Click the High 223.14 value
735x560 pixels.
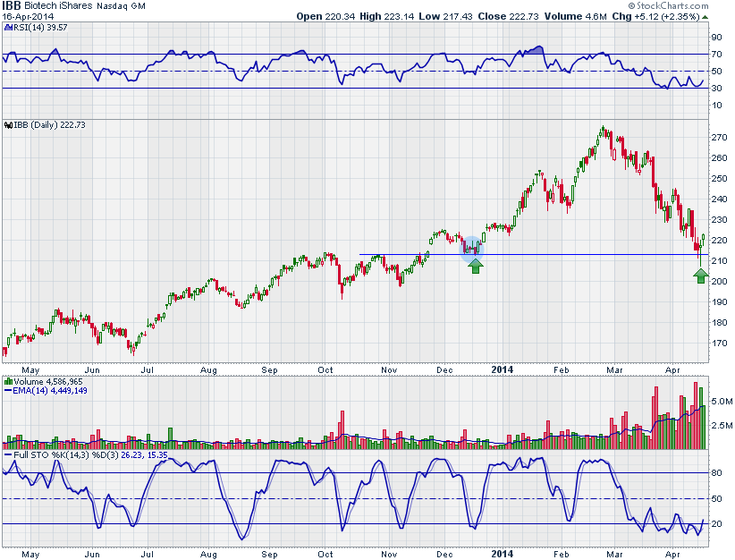pos(386,16)
